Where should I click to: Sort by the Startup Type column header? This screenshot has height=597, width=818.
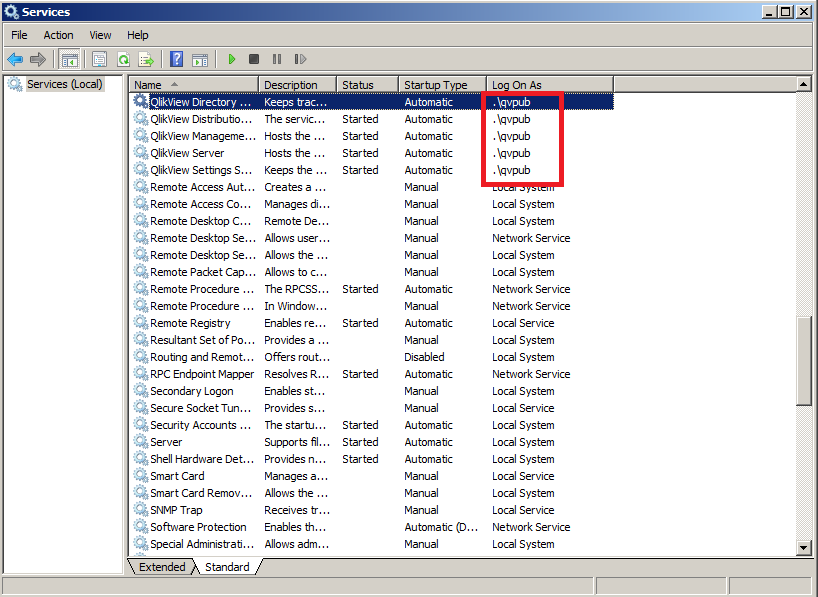[443, 85]
